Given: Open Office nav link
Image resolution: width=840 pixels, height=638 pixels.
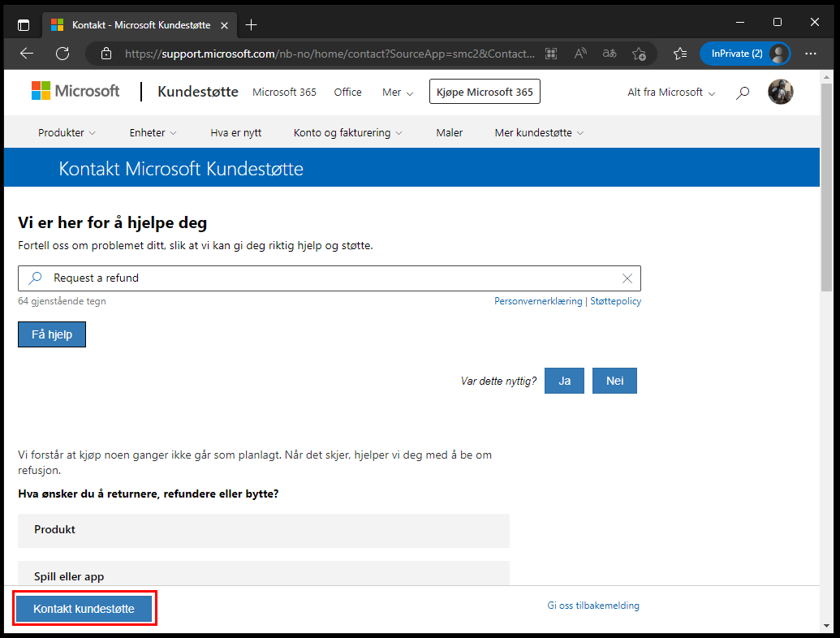Looking at the screenshot, I should point(347,93).
